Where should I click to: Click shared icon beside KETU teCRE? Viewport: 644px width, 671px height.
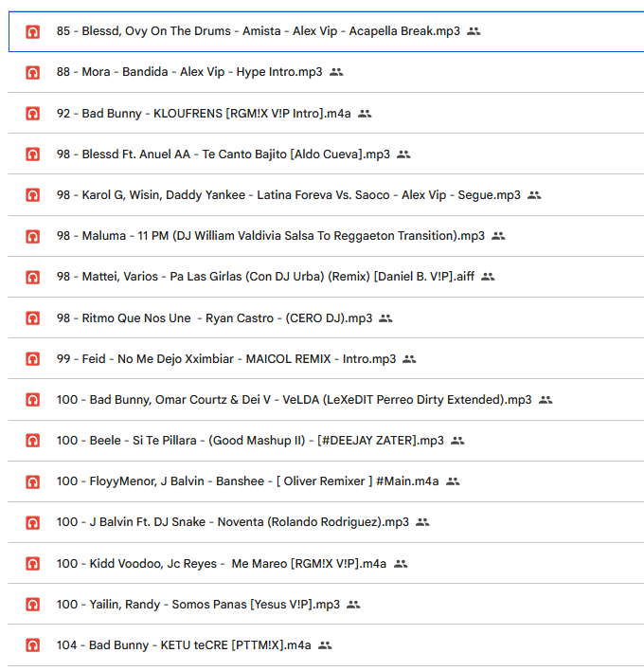[325, 644]
